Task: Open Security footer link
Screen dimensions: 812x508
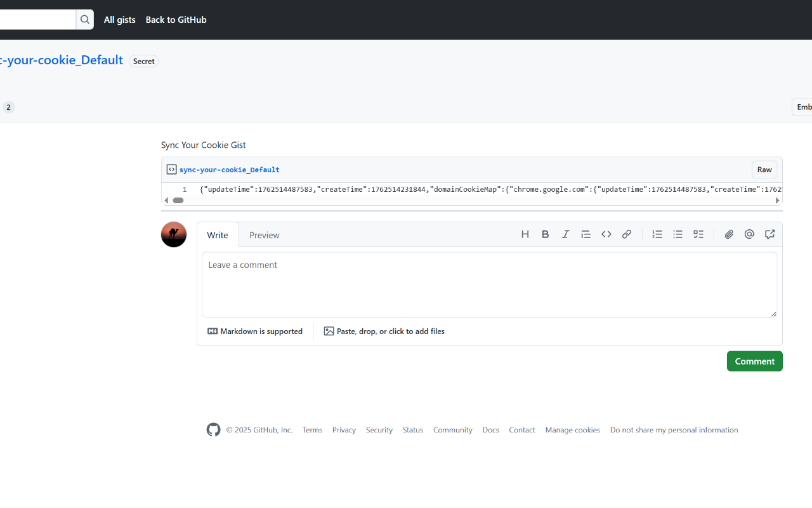Action: (379, 430)
